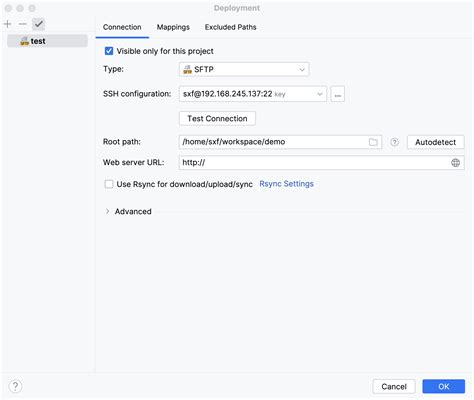Open the Type SFTP dropdown
The image size is (474, 400).
tap(244, 69)
